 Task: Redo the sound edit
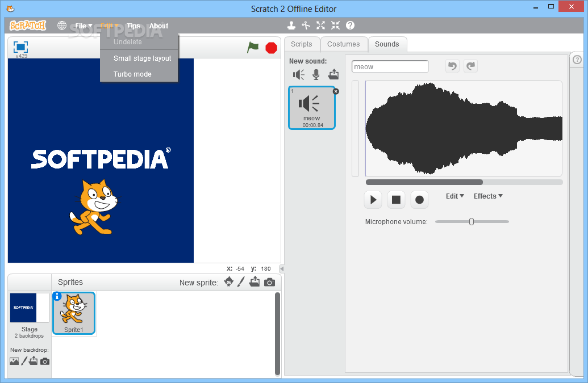click(470, 66)
